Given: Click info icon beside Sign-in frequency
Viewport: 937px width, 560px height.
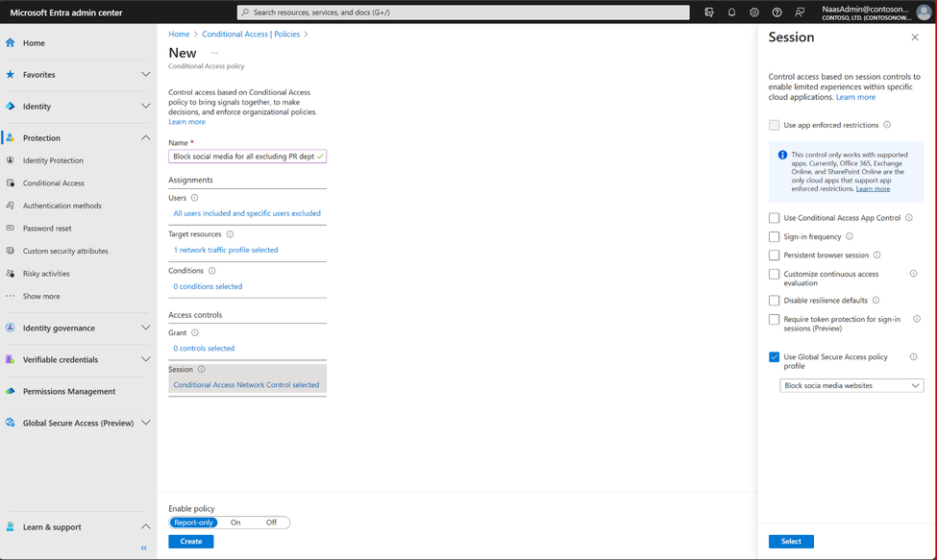Looking at the screenshot, I should tap(850, 236).
